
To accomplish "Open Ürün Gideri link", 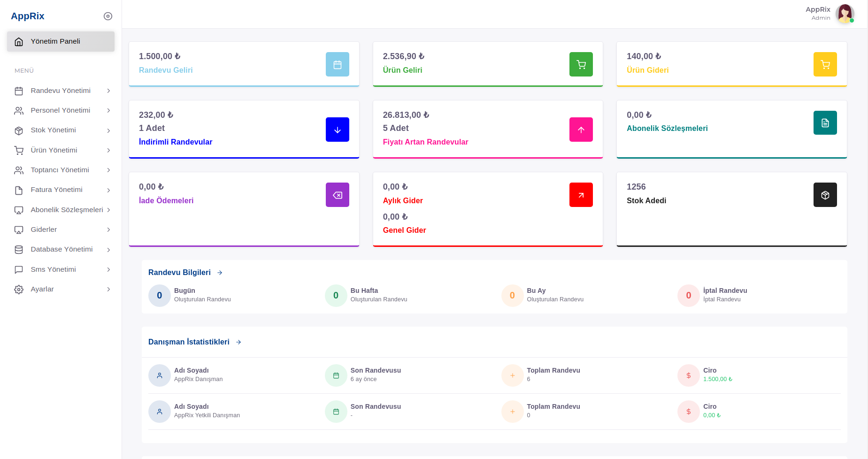I will tap(647, 70).
